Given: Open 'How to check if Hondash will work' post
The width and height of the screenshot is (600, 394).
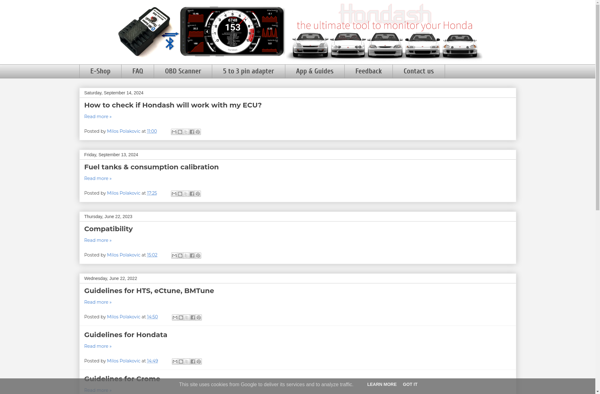Looking at the screenshot, I should 173,105.
